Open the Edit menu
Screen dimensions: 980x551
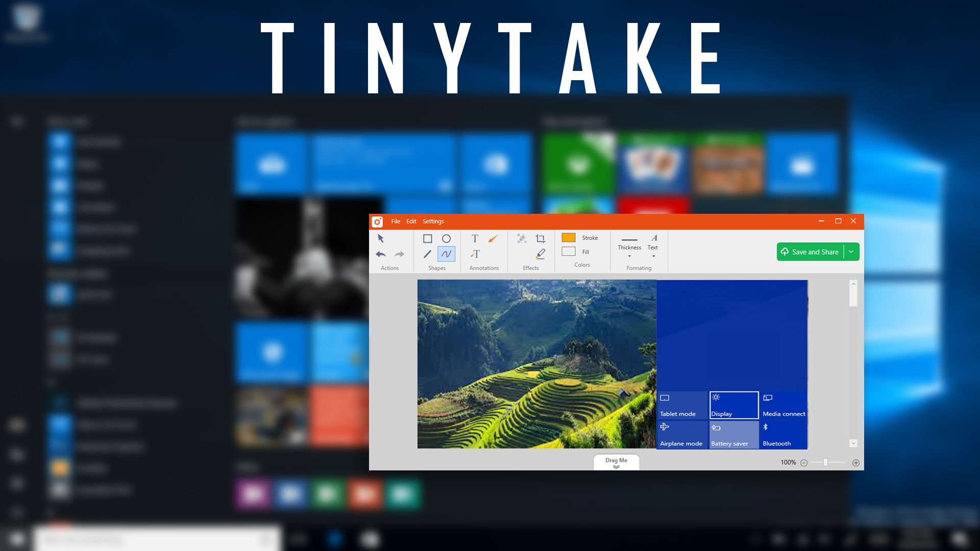point(411,221)
